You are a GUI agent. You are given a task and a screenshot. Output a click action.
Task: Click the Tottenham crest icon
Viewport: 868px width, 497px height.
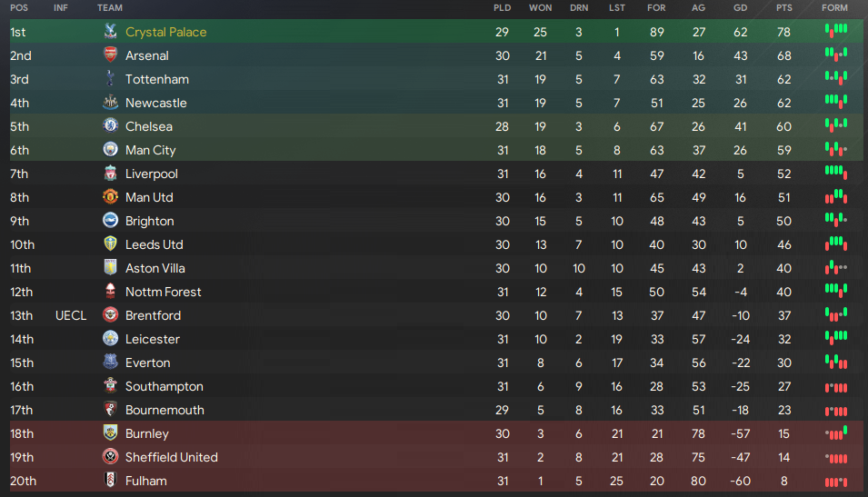110,79
